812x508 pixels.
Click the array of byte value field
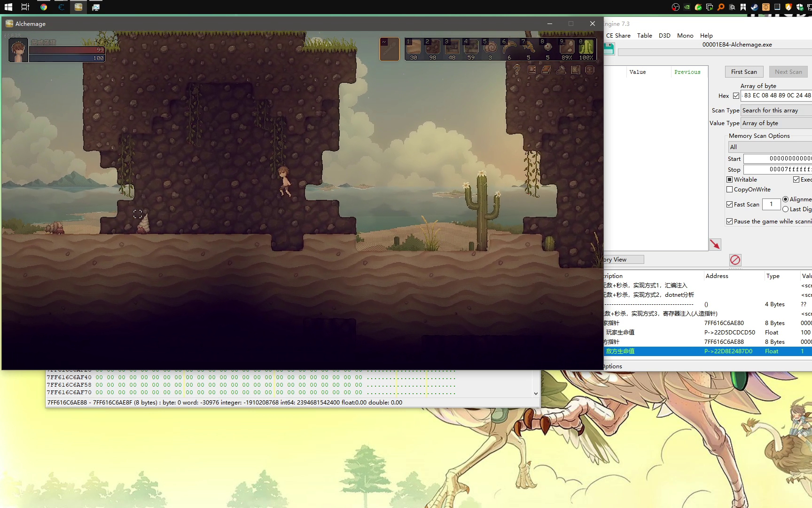coord(776,95)
